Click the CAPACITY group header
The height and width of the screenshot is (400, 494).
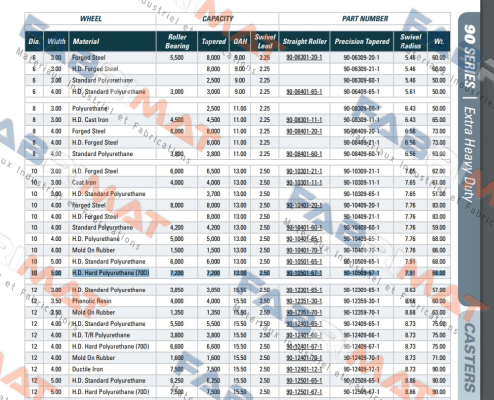218,19
